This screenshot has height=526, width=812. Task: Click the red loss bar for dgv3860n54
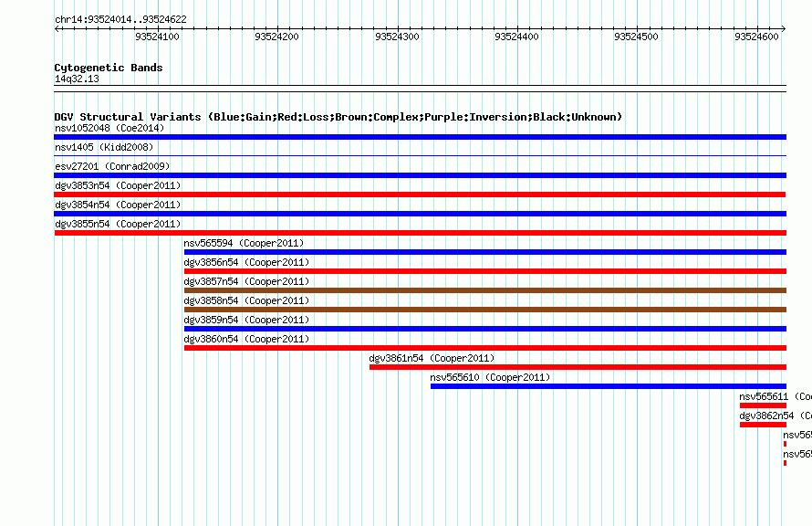(x=485, y=348)
